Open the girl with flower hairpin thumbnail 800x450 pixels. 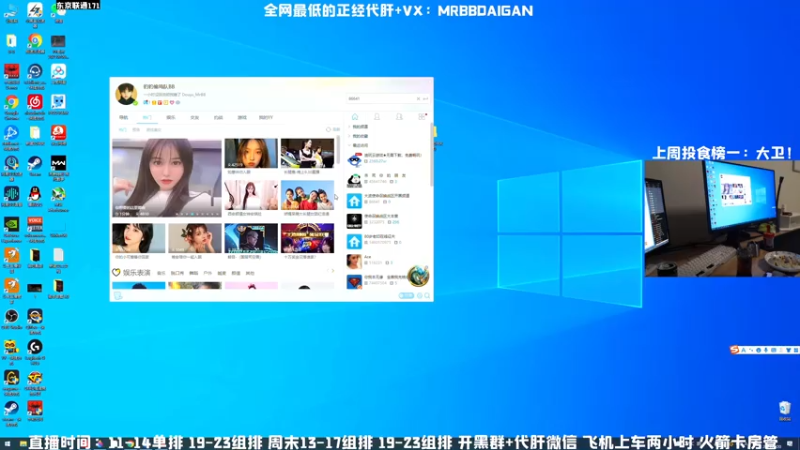click(195, 238)
